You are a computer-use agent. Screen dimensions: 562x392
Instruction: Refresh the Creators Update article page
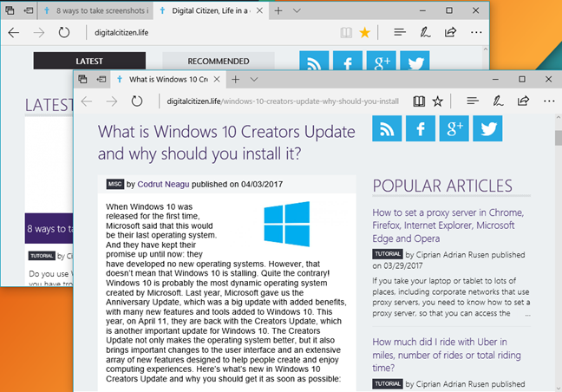[x=137, y=101]
